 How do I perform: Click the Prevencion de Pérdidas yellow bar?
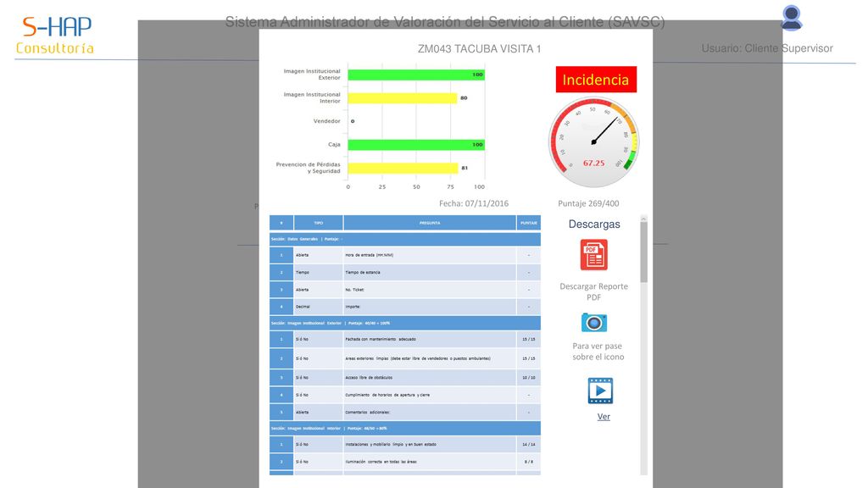(x=403, y=168)
